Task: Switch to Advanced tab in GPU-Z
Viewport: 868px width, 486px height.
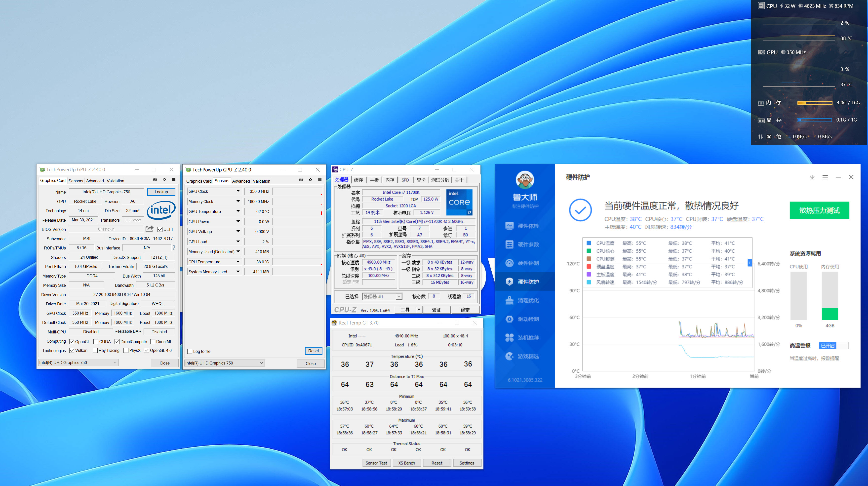Action: click(x=95, y=181)
